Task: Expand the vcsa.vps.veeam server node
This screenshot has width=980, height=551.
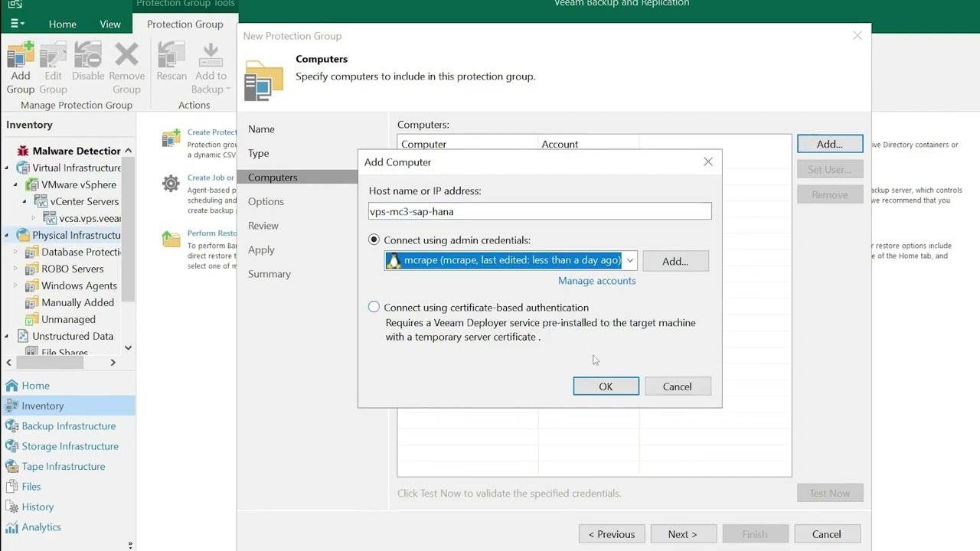Action: tap(34, 218)
